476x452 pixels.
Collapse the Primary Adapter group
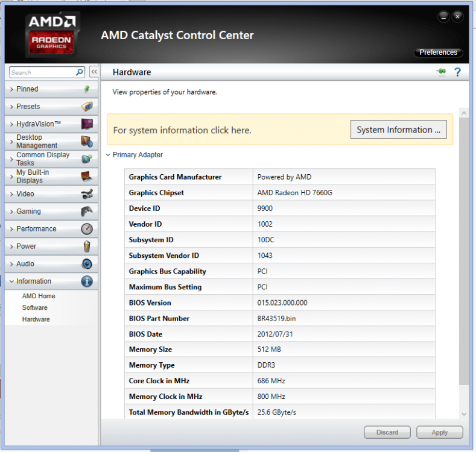tap(108, 155)
